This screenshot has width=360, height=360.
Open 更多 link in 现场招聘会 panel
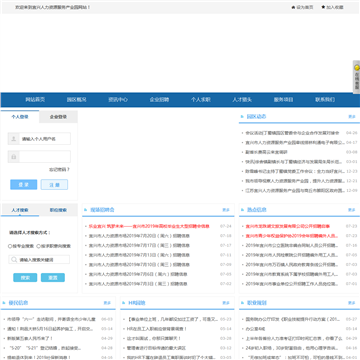(x=226, y=210)
